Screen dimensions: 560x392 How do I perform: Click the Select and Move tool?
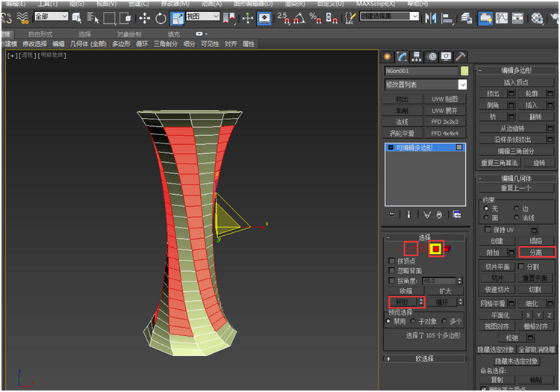pyautogui.click(x=144, y=18)
